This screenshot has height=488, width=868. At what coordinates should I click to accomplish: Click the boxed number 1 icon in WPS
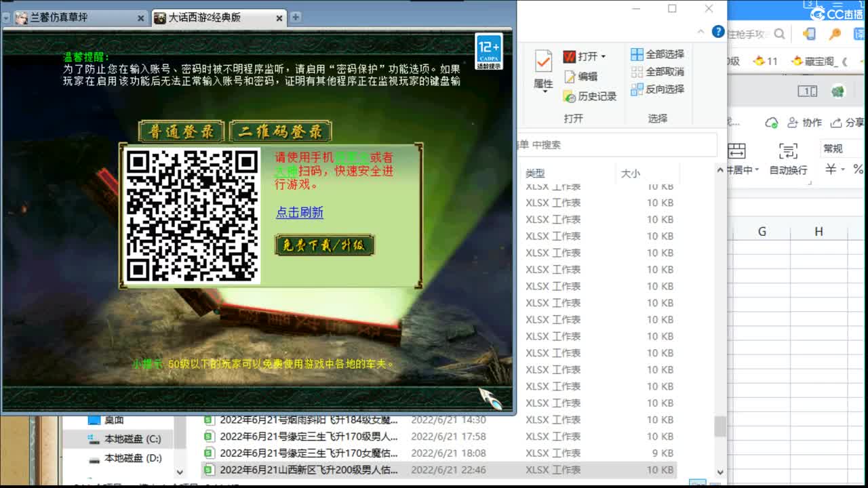pos(807,91)
